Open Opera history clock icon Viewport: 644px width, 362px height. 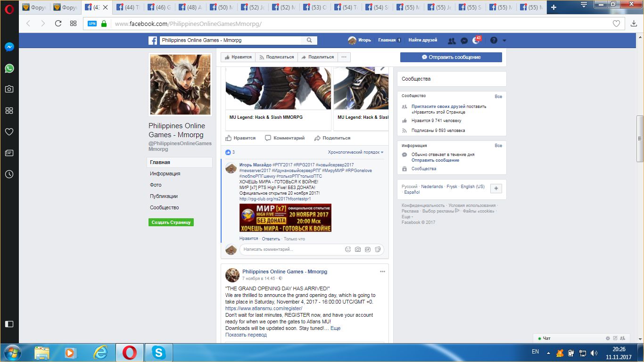tap(9, 174)
